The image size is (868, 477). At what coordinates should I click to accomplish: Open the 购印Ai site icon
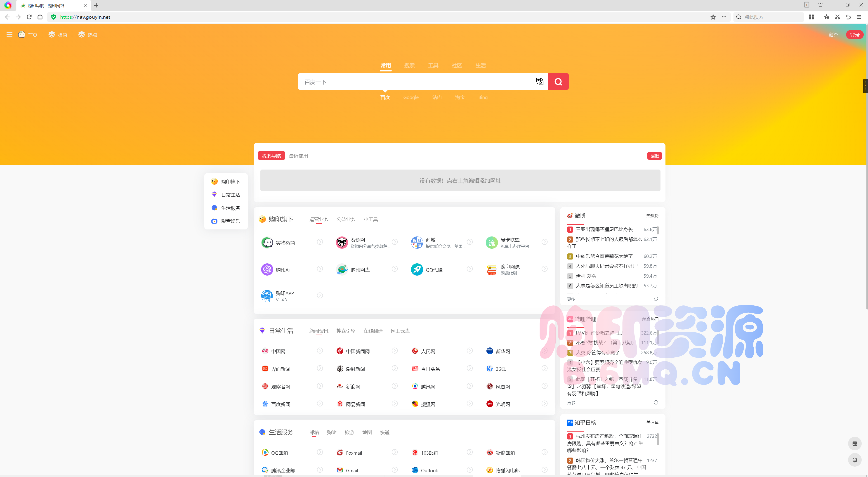tap(267, 269)
